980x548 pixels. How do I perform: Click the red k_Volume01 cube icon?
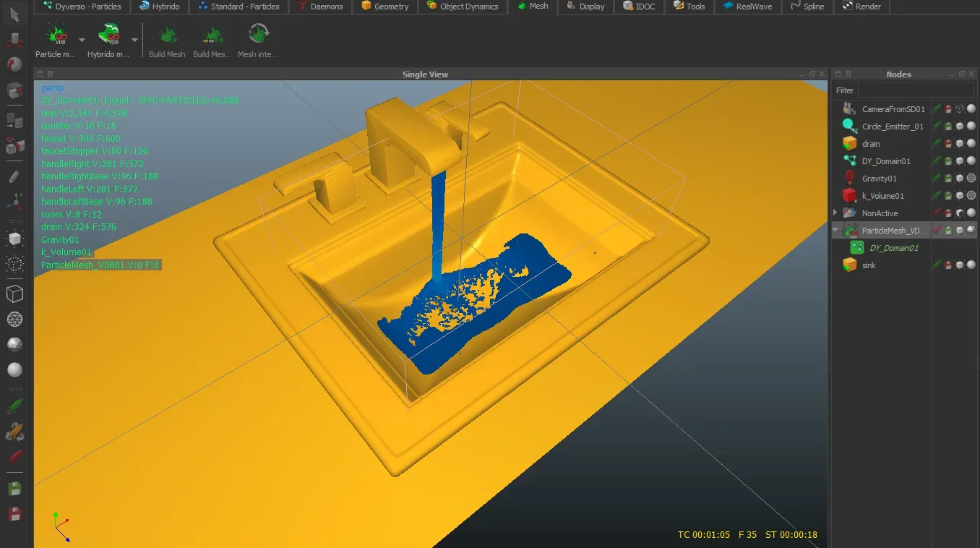[x=849, y=195]
